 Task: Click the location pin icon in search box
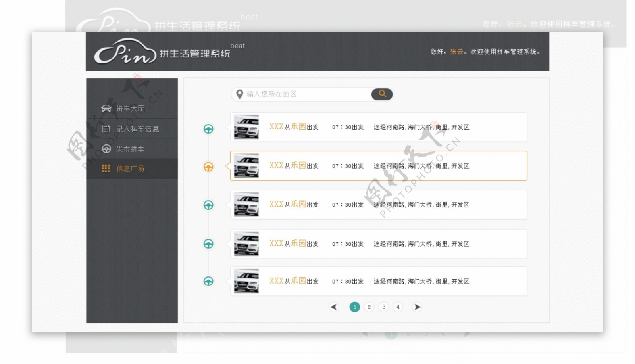click(x=239, y=94)
